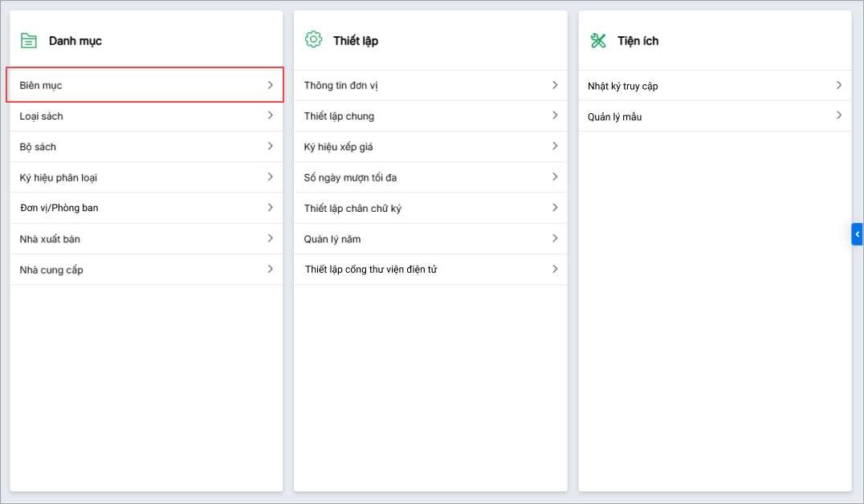Open the Bộ sách list
Screen dimensions: 864x504
pyautogui.click(x=38, y=147)
